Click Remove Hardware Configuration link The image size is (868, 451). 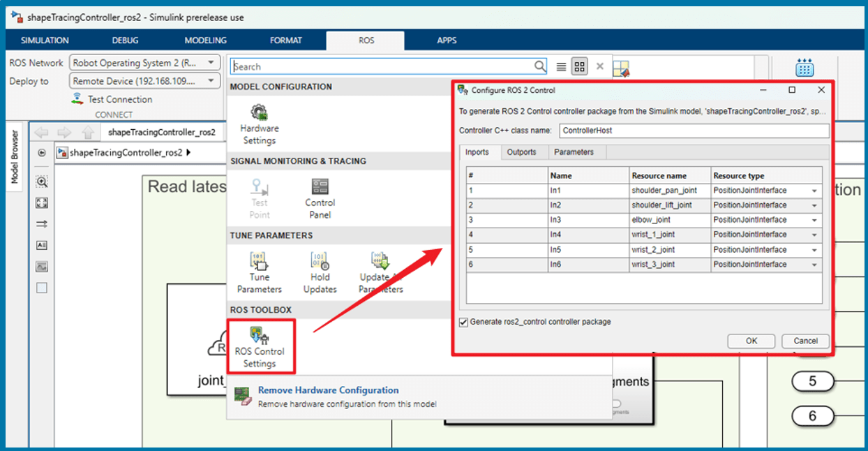pyautogui.click(x=328, y=390)
